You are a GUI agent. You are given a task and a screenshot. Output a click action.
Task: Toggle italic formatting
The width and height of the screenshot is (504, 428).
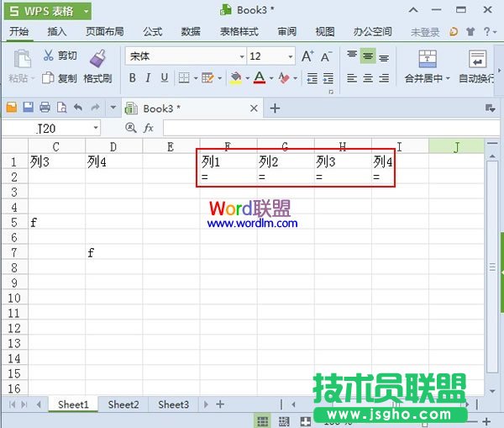coord(148,78)
